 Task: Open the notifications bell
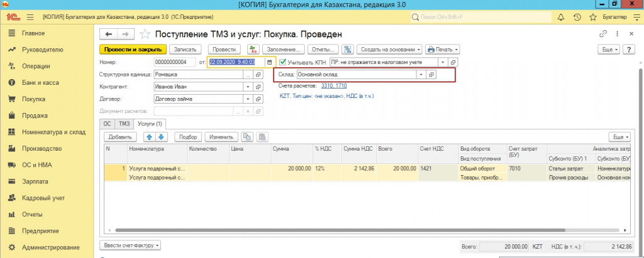[x=561, y=17]
